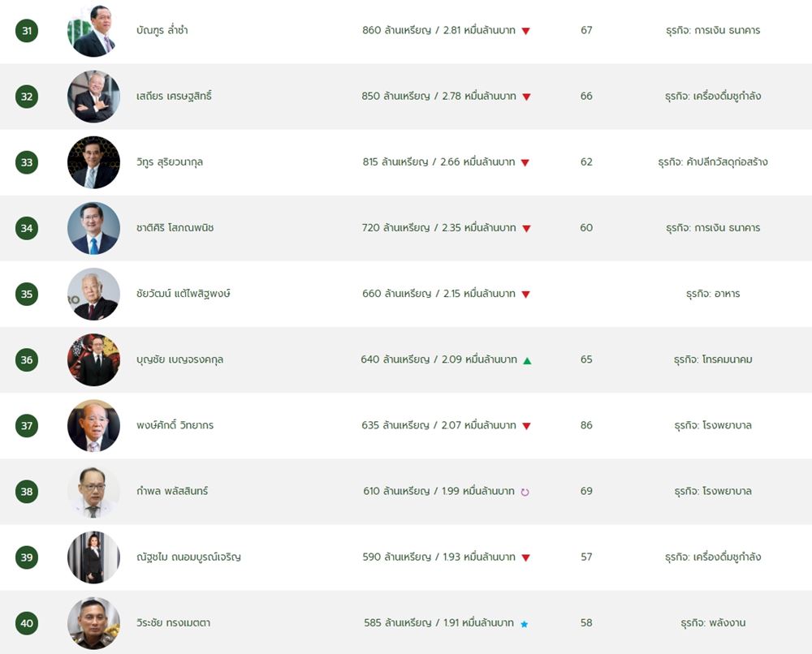
Task: Click the purple refresh icon for rank 38
Action: [x=525, y=492]
